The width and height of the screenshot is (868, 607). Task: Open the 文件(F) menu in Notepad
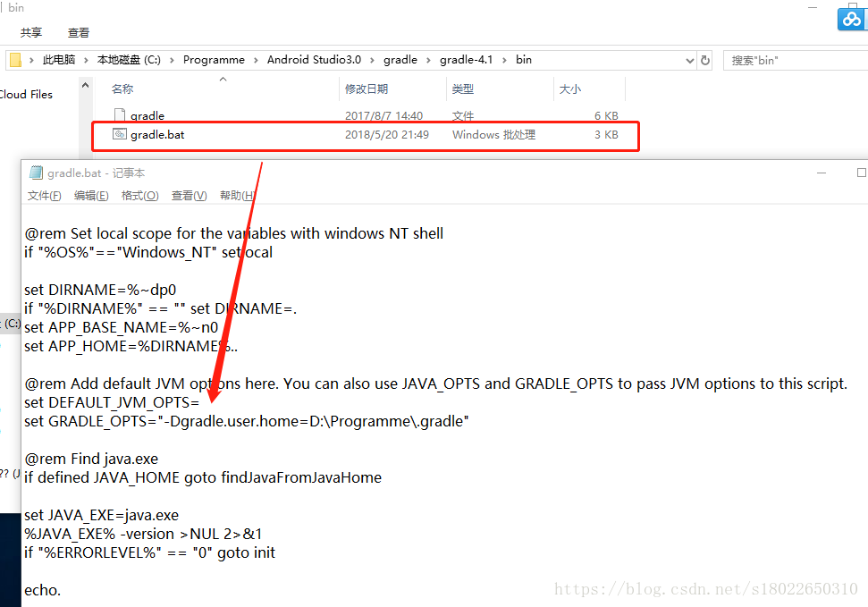[45, 196]
